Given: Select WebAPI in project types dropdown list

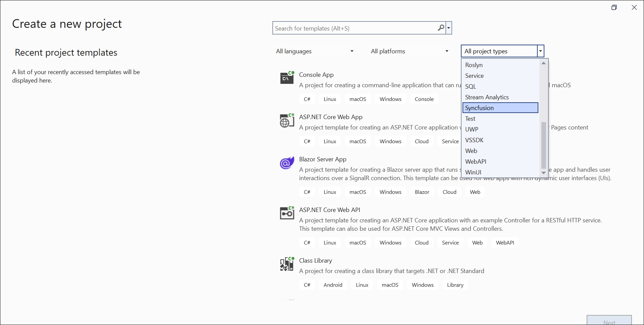Looking at the screenshot, I should [x=500, y=162].
